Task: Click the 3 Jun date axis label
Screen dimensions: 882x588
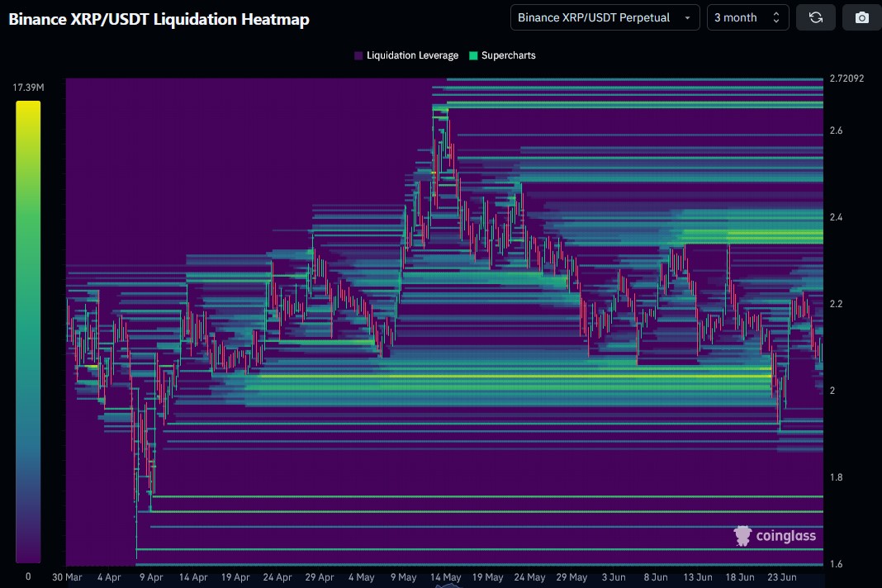Action: (614, 577)
